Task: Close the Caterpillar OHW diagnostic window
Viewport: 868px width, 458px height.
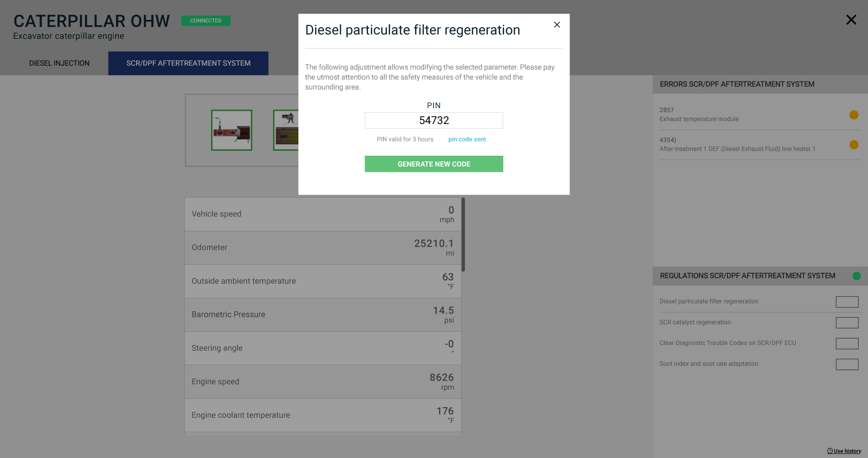Action: coord(851,20)
